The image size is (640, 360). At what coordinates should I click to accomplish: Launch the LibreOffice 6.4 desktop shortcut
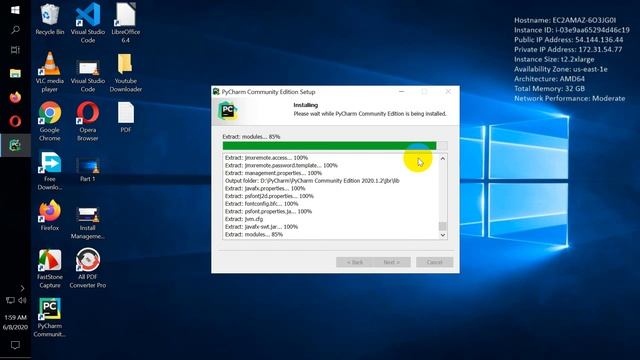126,22
